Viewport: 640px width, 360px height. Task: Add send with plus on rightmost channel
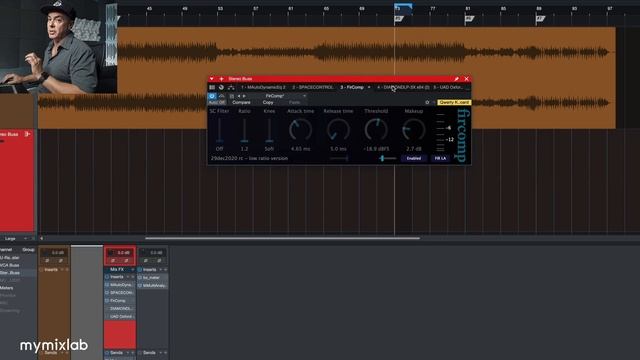coord(166,353)
